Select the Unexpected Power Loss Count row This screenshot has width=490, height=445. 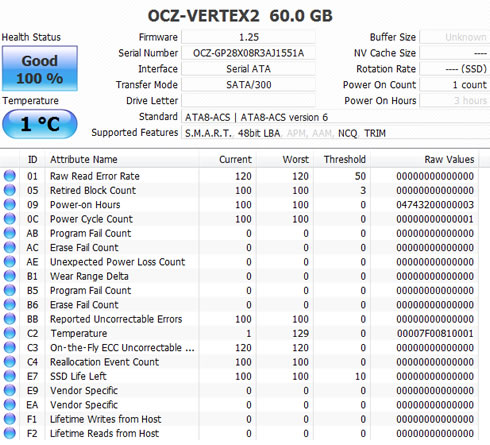(x=239, y=262)
